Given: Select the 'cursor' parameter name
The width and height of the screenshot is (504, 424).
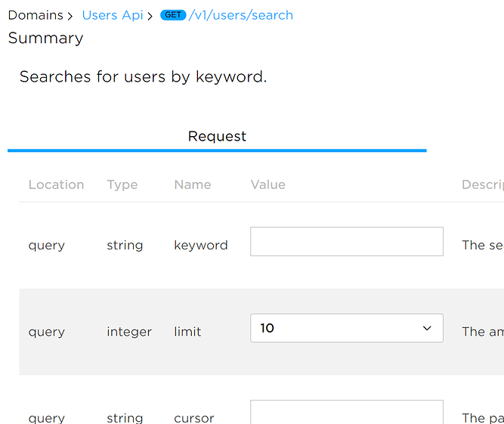Looking at the screenshot, I should (194, 418).
